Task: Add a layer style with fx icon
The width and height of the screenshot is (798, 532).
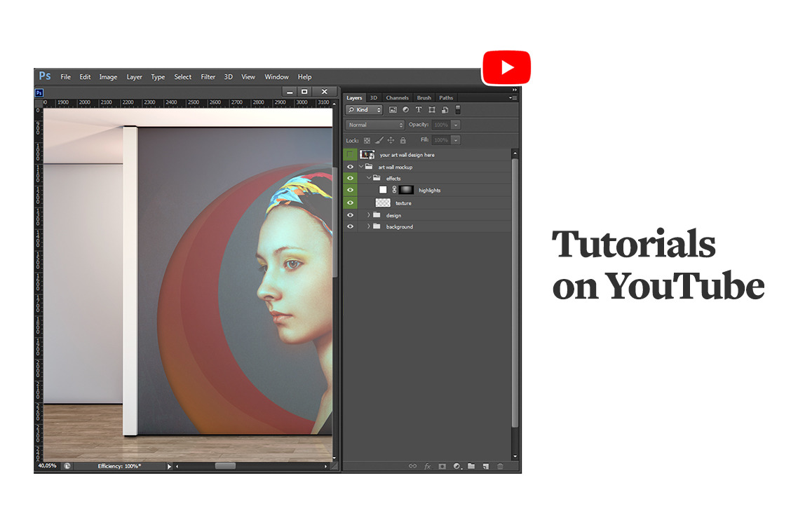Action: tap(428, 466)
